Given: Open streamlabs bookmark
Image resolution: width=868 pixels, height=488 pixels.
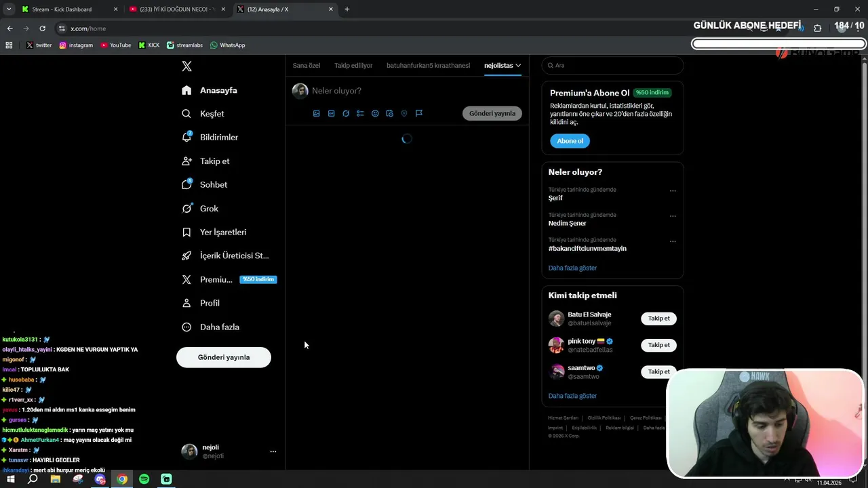Looking at the screenshot, I should [184, 45].
